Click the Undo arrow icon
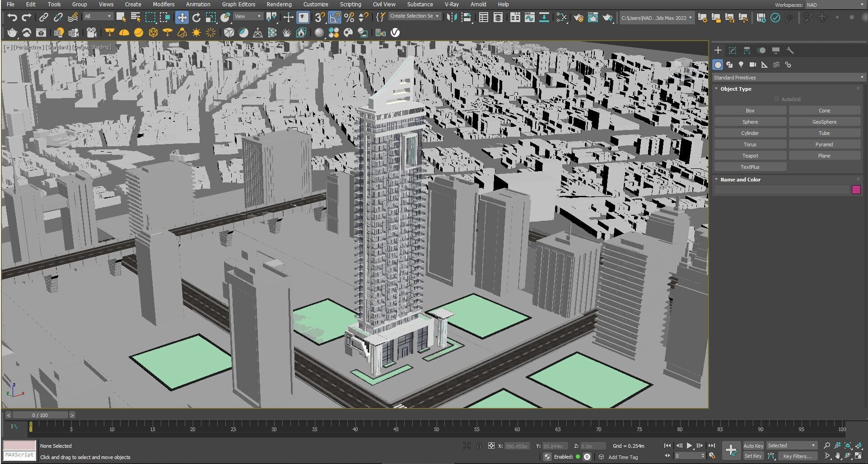Viewport: 868px width, 464px height. point(12,18)
